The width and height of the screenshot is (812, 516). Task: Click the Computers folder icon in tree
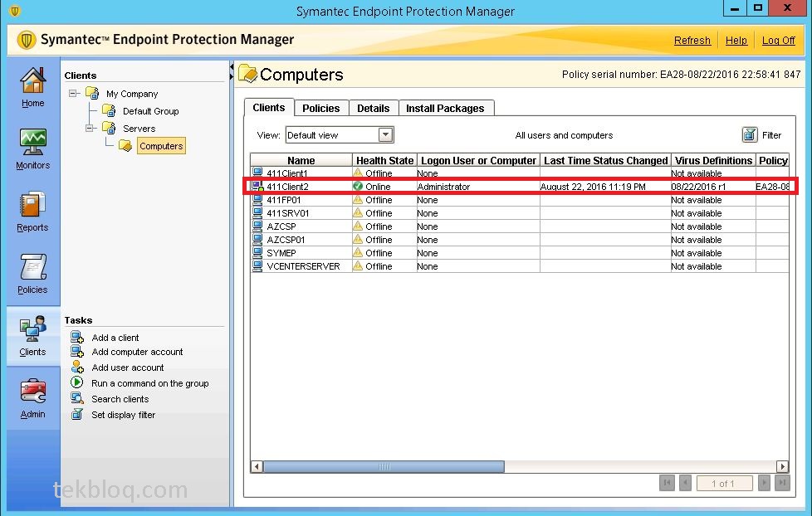tap(125, 145)
